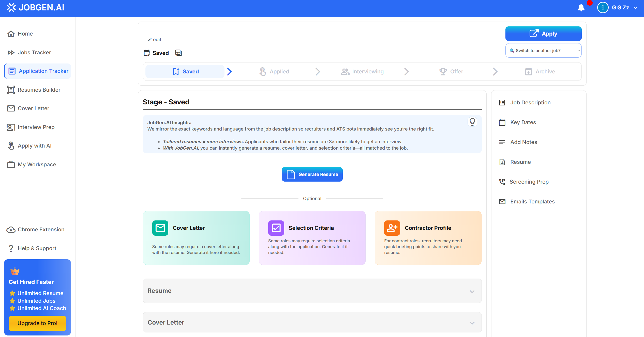The width and height of the screenshot is (644, 337).
Task: Open Help & Support in sidebar
Action: point(32,248)
